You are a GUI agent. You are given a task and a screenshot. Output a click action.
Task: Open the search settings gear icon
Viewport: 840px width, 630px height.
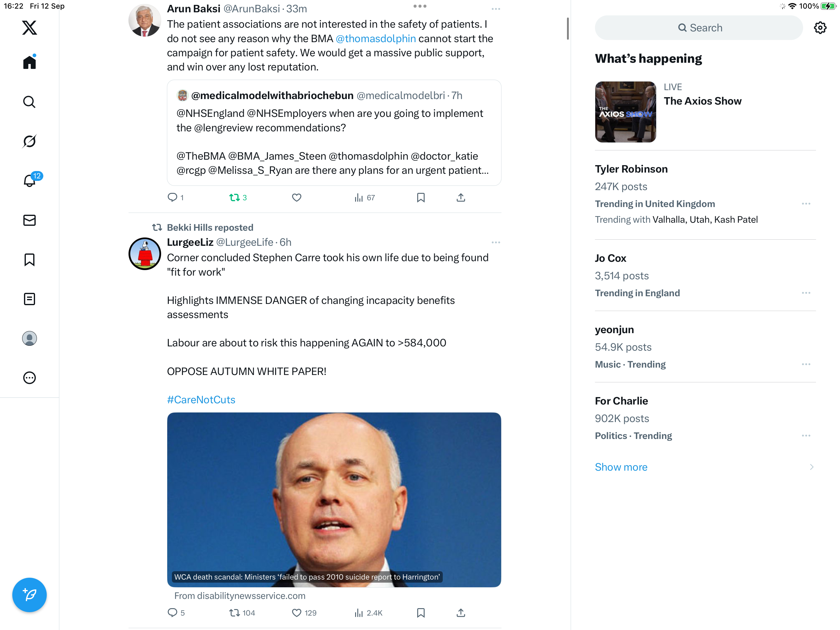(x=820, y=28)
